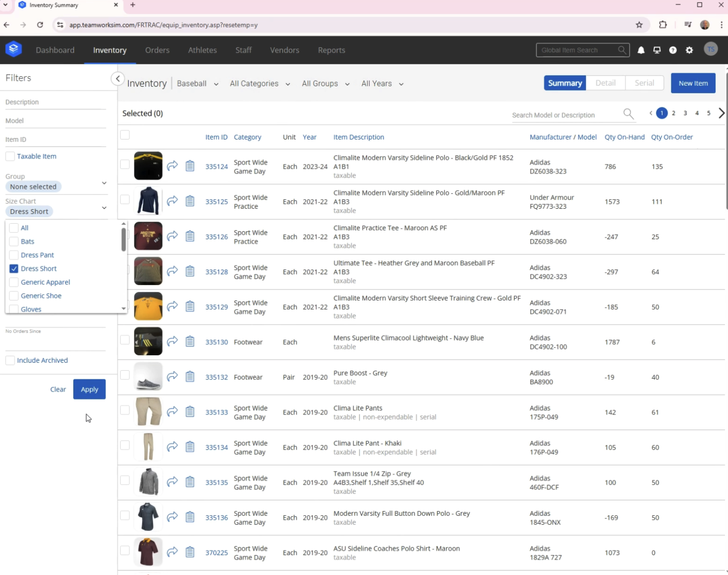Enable the Taxable Item checkbox
Image resolution: width=728 pixels, height=575 pixels.
coord(10,157)
